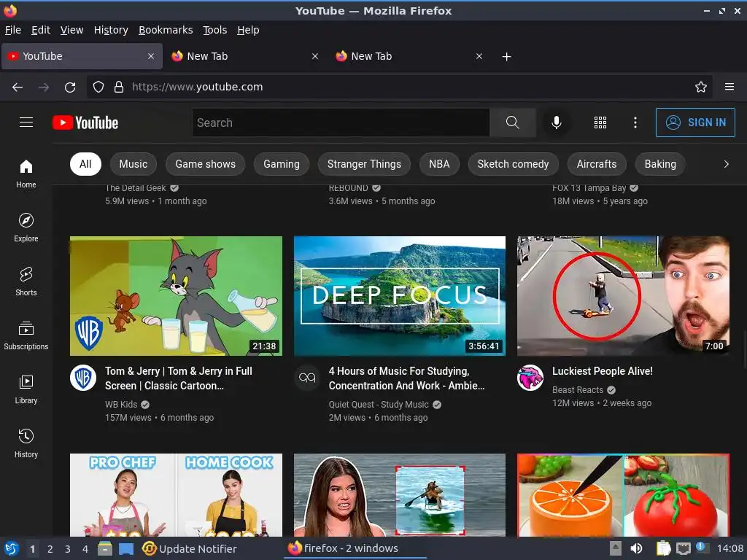Image resolution: width=747 pixels, height=560 pixels.
Task: Open the YouTube guide hamburger menu
Action: point(26,122)
